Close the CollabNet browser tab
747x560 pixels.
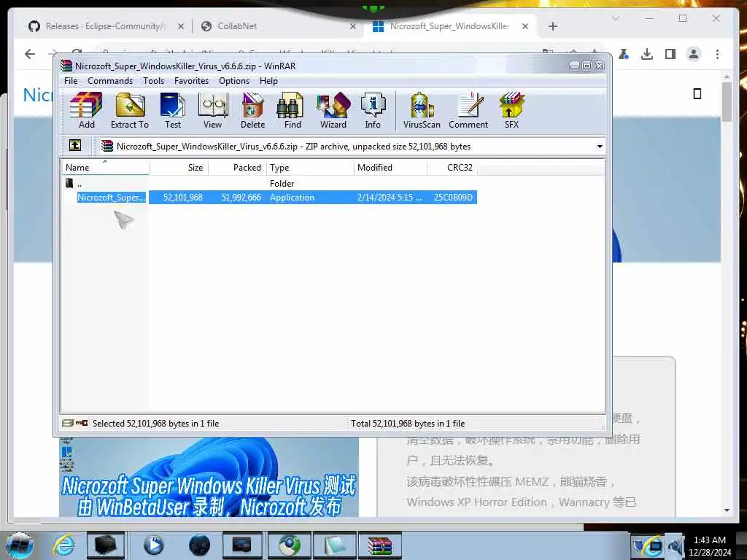click(353, 26)
